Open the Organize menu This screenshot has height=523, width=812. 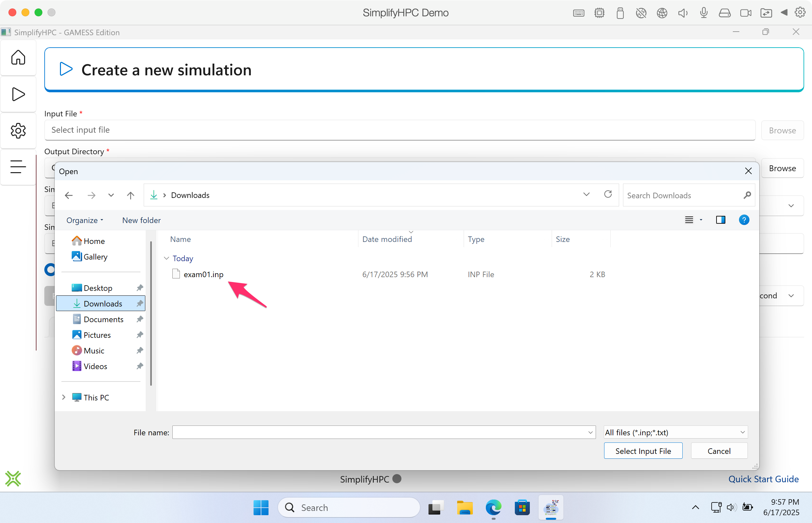(x=84, y=220)
